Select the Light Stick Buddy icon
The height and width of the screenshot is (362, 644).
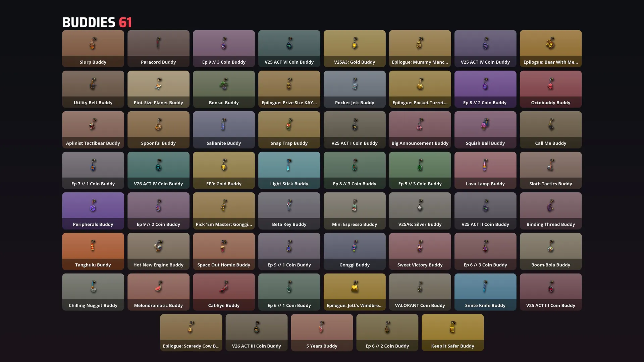(289, 165)
